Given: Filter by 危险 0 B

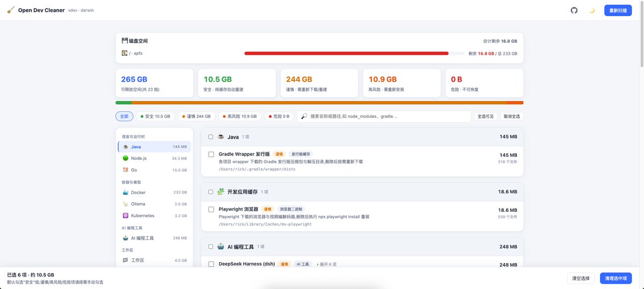Looking at the screenshot, I should 279,116.
